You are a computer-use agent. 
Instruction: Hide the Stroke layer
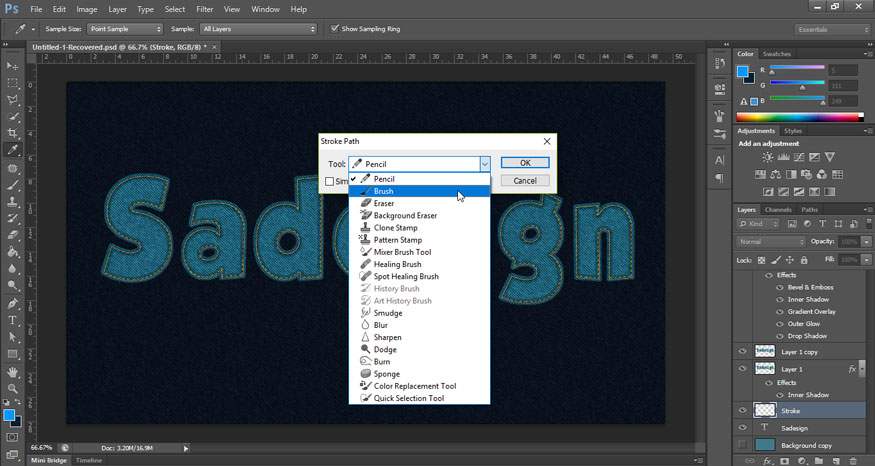[742, 410]
